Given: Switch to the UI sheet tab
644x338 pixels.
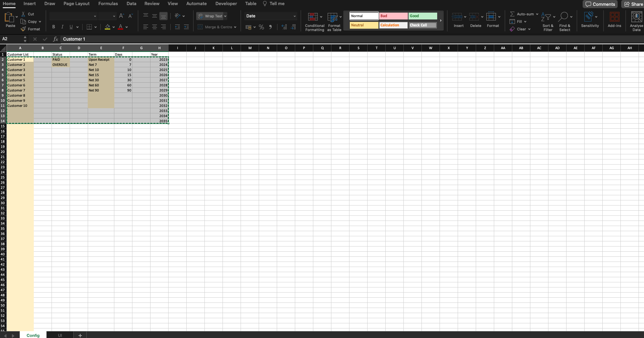Looking at the screenshot, I should tap(60, 335).
